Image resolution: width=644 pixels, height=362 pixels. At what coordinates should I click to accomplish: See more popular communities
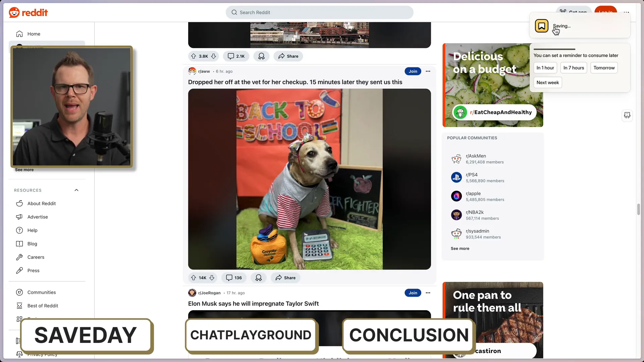(x=460, y=249)
